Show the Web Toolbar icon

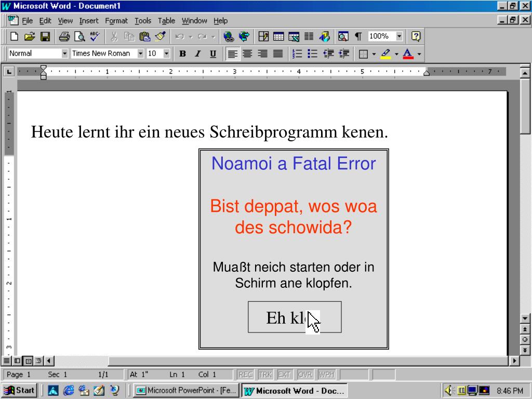(244, 36)
